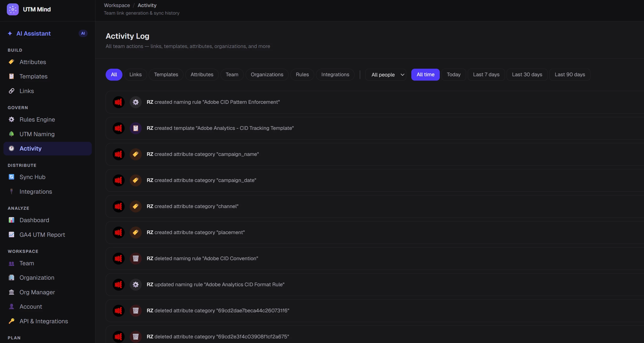The image size is (644, 343).
Task: Switch time range to Today
Action: [453, 75]
